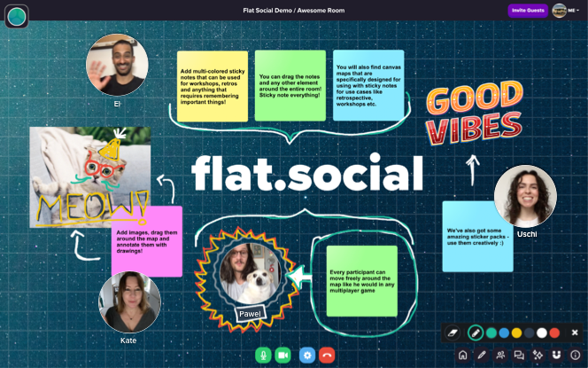Viewport: 588px width, 368px height.
Task: Click the Invite Guests button
Action: point(528,11)
